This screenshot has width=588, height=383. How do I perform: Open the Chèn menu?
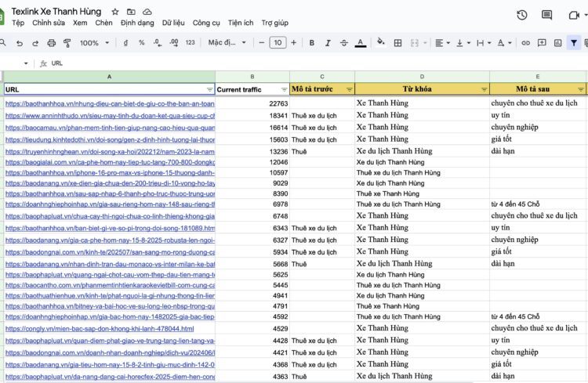(x=103, y=23)
